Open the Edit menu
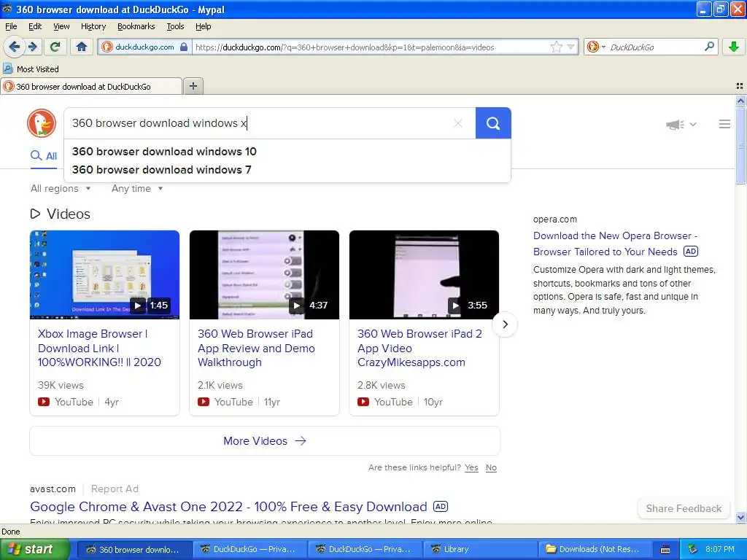 point(35,26)
